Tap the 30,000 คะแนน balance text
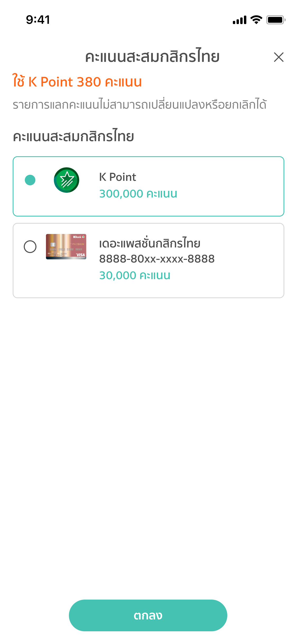This screenshot has height=644, width=297. [135, 275]
